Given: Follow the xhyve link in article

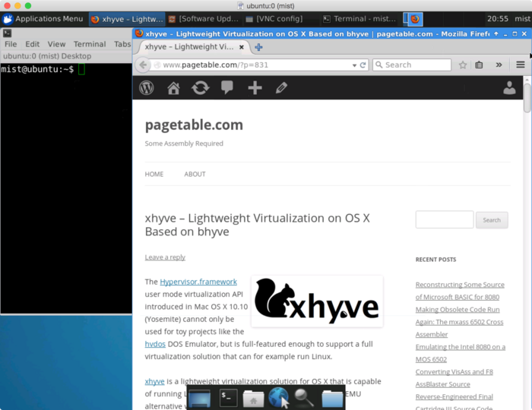Looking at the screenshot, I should point(154,382).
